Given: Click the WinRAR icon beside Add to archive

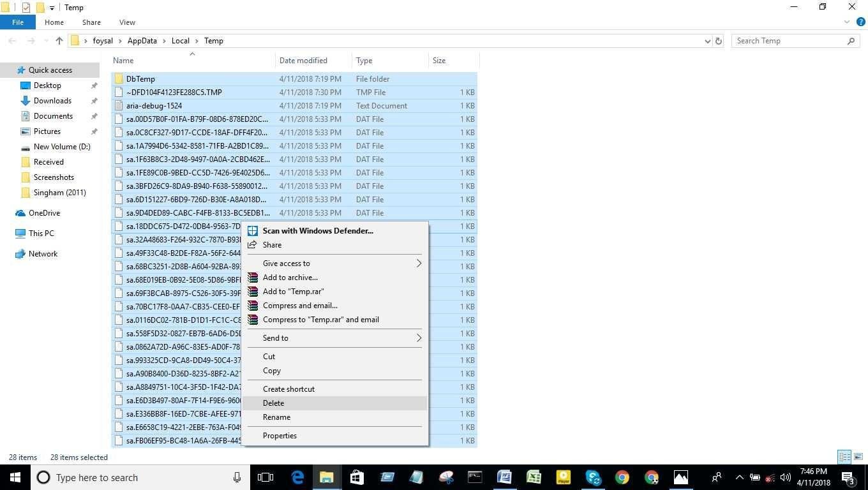Looking at the screenshot, I should click(253, 278).
